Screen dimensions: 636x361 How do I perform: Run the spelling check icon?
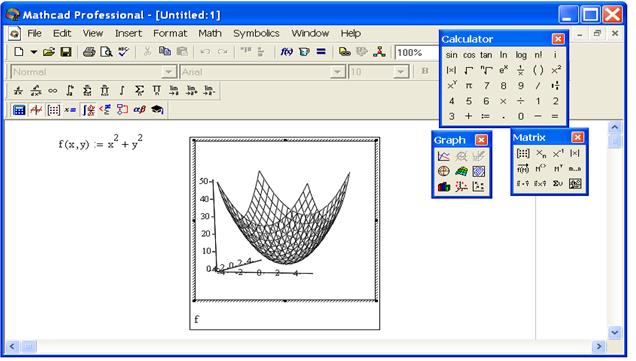123,52
